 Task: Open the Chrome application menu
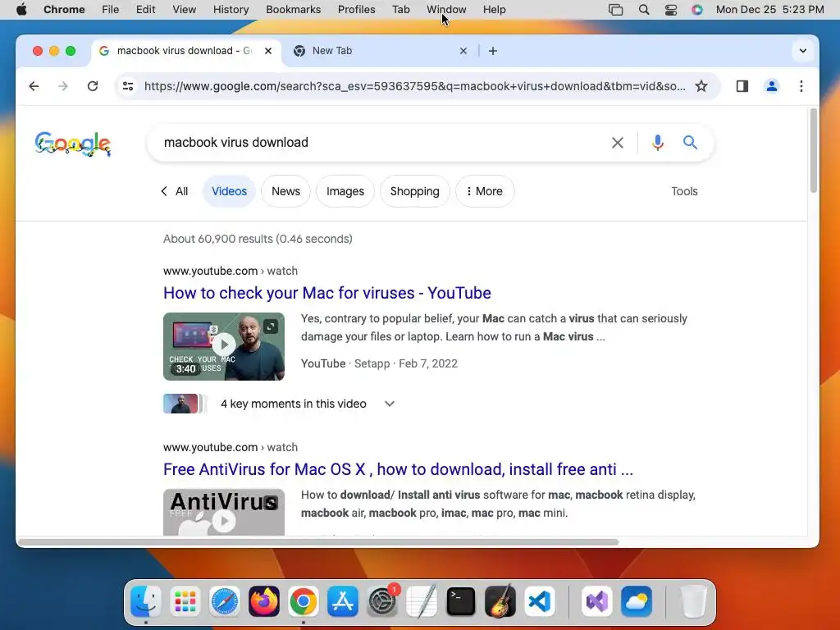(x=64, y=10)
